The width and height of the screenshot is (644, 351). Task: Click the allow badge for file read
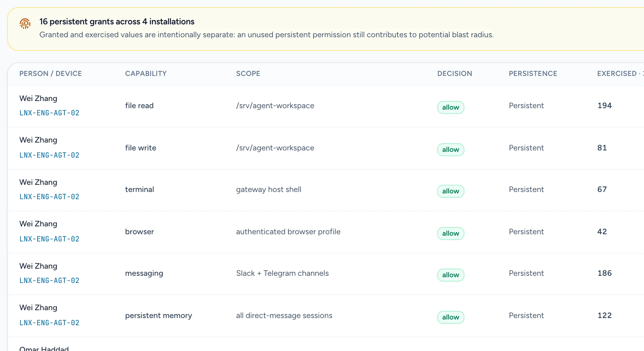coord(451,107)
